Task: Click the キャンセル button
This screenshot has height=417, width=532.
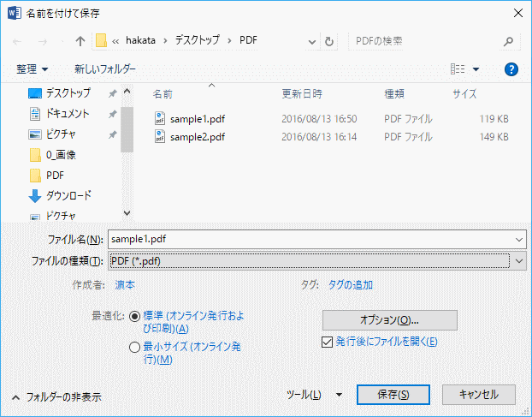Action: pos(479,395)
